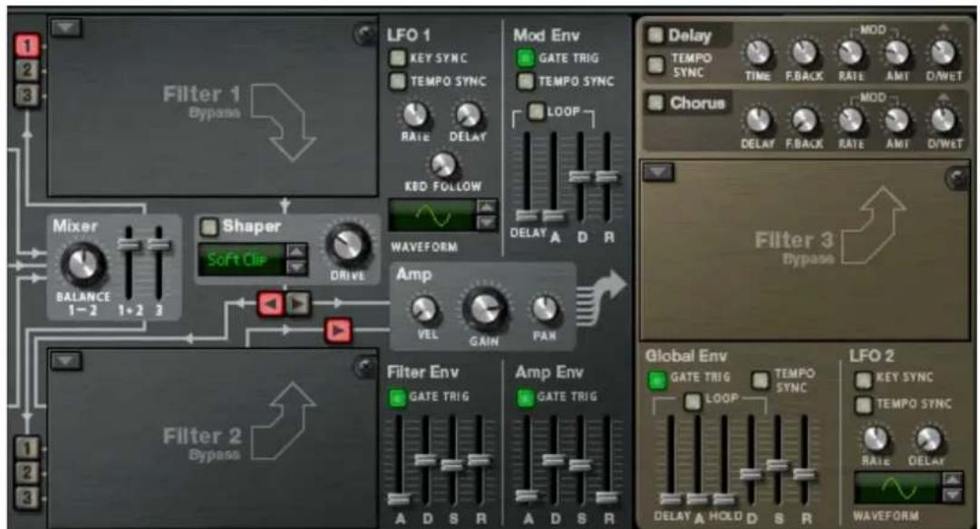Click the Chorus mod Amt knob

(x=897, y=120)
